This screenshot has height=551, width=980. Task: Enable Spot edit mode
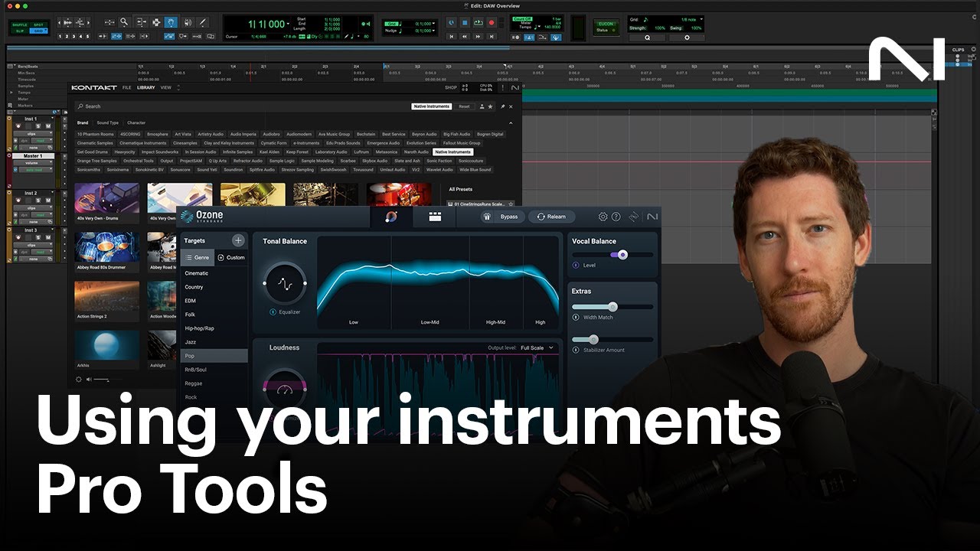[38, 24]
